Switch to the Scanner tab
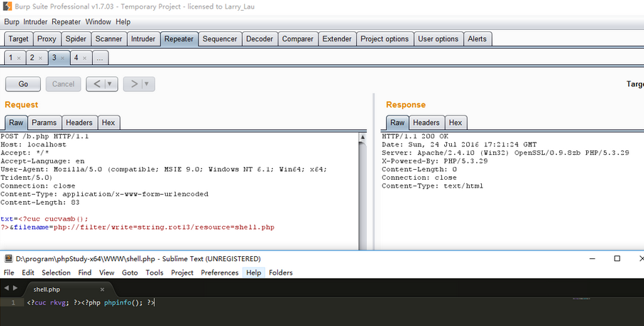Image resolution: width=644 pixels, height=326 pixels. tap(109, 39)
